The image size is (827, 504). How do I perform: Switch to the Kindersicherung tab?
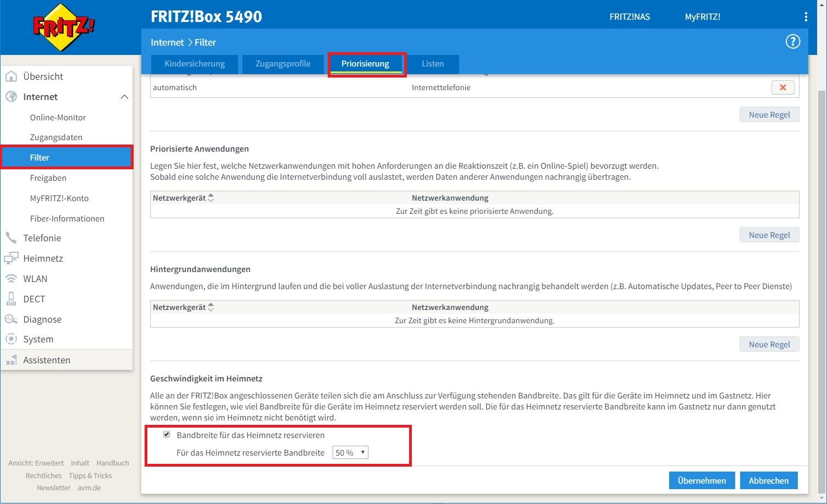click(195, 64)
